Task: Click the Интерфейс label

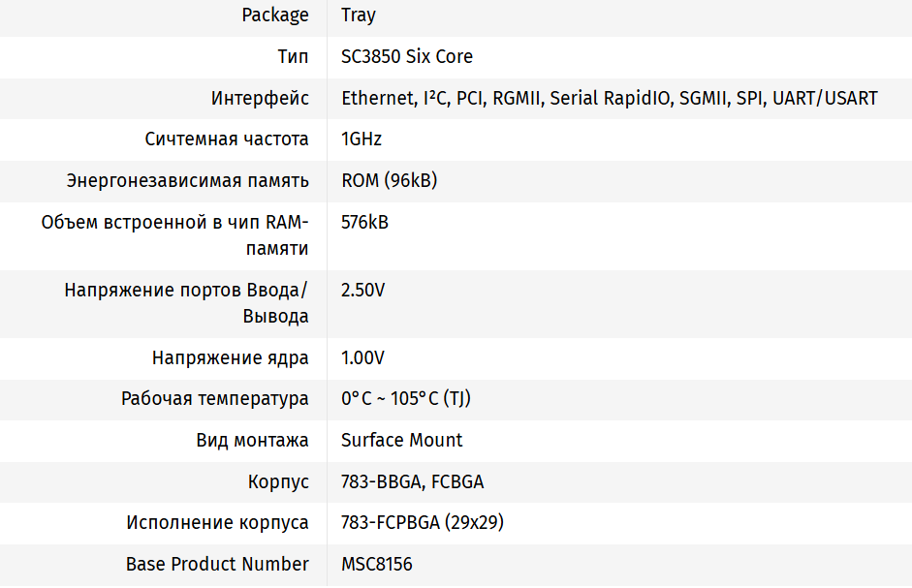Action: coord(260,99)
